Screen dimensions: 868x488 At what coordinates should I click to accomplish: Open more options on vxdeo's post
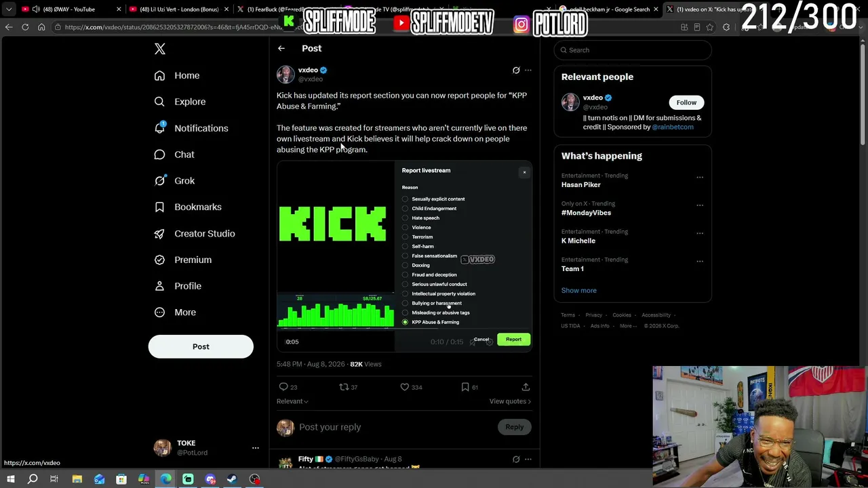528,70
